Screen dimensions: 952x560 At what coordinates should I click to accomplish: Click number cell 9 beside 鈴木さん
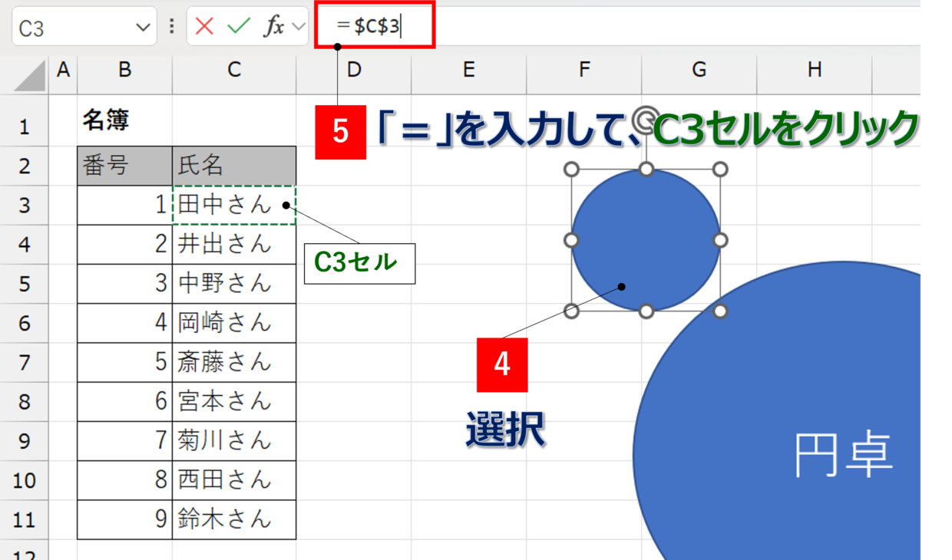(x=124, y=519)
